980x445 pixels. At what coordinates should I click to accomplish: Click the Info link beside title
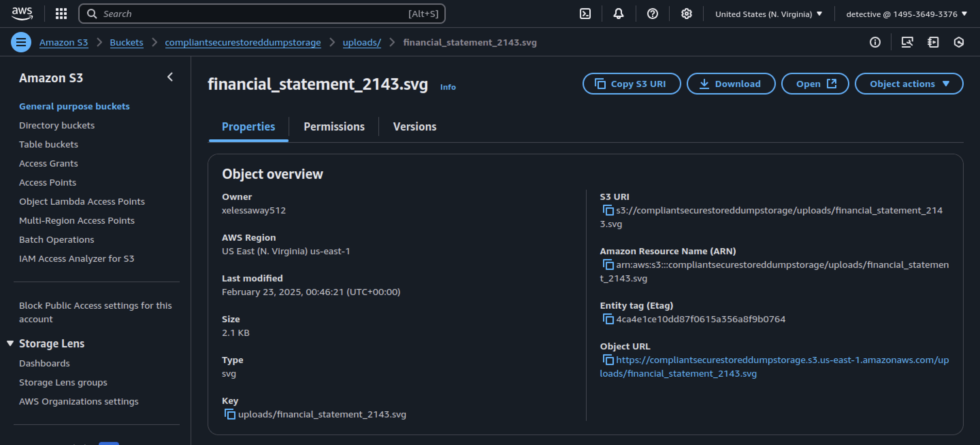(448, 87)
